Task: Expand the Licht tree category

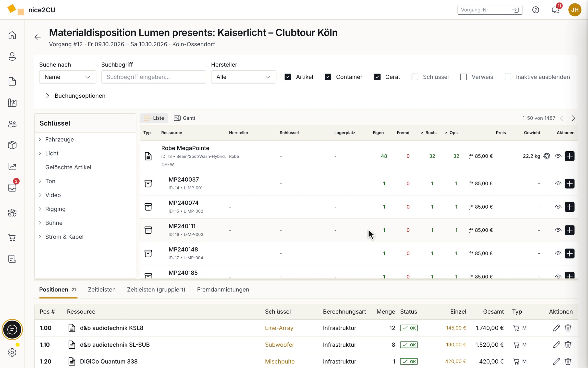Action: click(40, 153)
